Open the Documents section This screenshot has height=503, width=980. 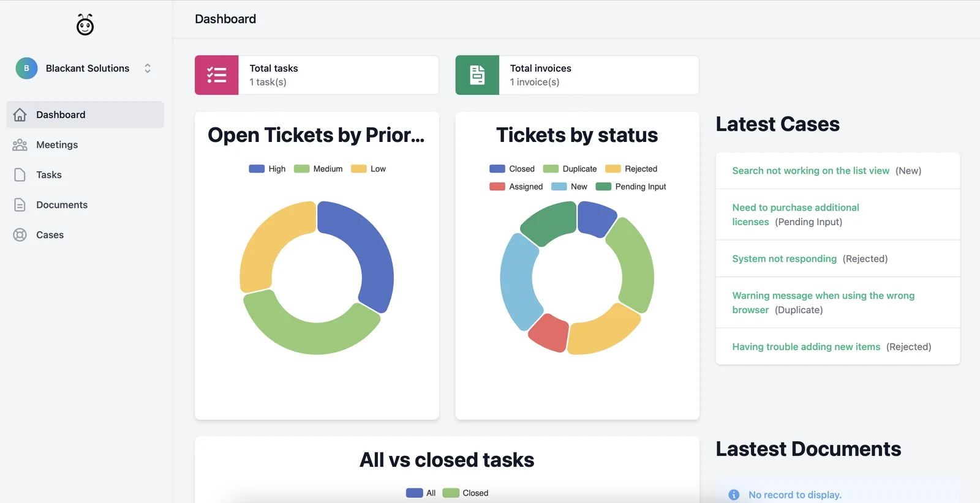pyautogui.click(x=85, y=204)
